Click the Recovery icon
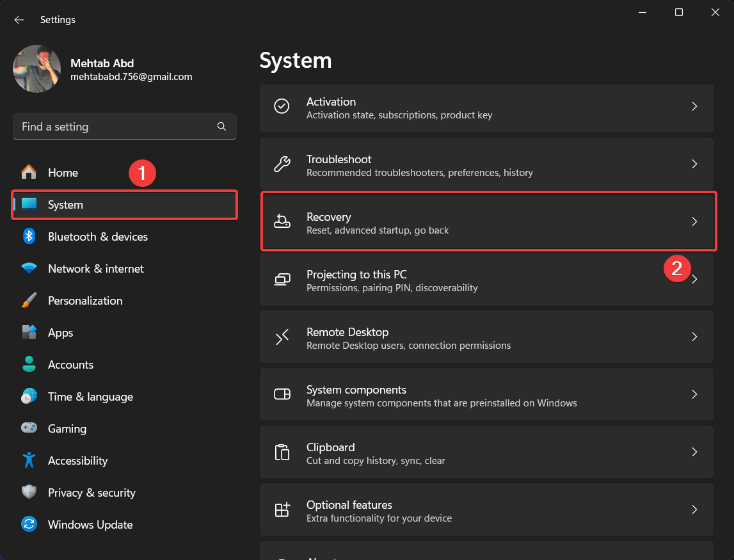The image size is (734, 560). point(282,221)
